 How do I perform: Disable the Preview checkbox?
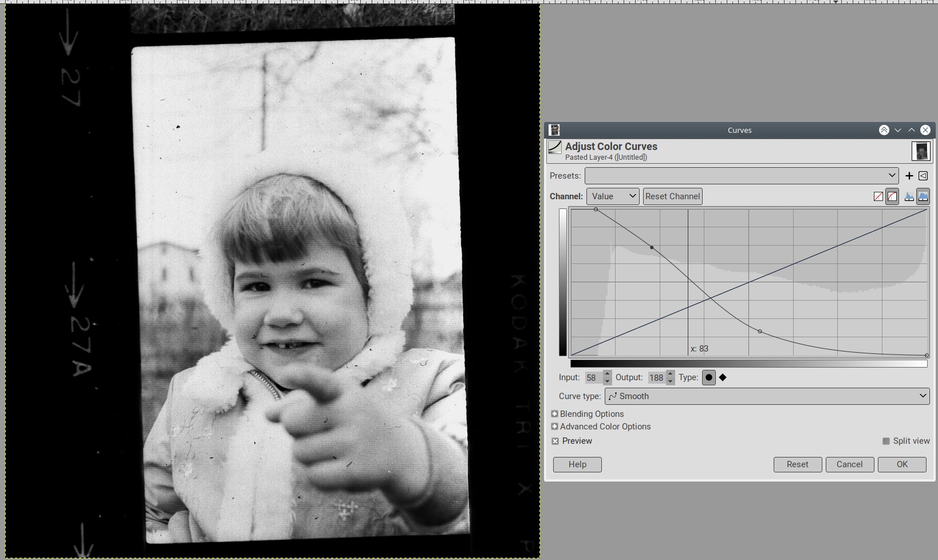click(x=555, y=441)
